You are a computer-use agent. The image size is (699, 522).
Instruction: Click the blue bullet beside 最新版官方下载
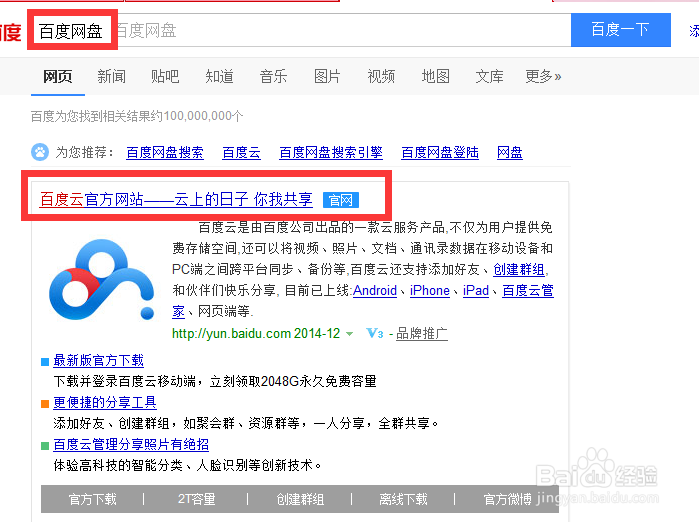tap(45, 361)
